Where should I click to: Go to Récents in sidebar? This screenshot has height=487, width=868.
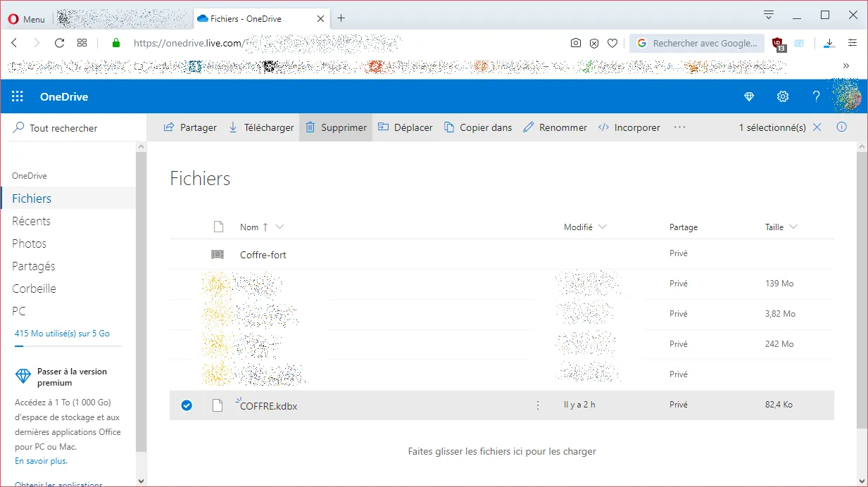click(x=32, y=221)
